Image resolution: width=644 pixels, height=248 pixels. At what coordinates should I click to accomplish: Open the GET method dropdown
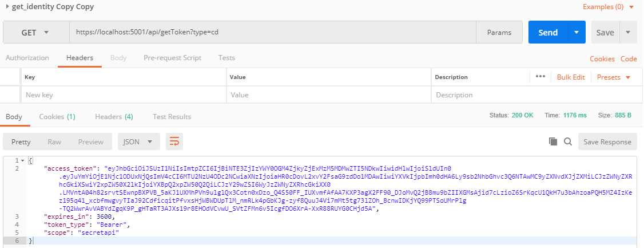coord(35,33)
